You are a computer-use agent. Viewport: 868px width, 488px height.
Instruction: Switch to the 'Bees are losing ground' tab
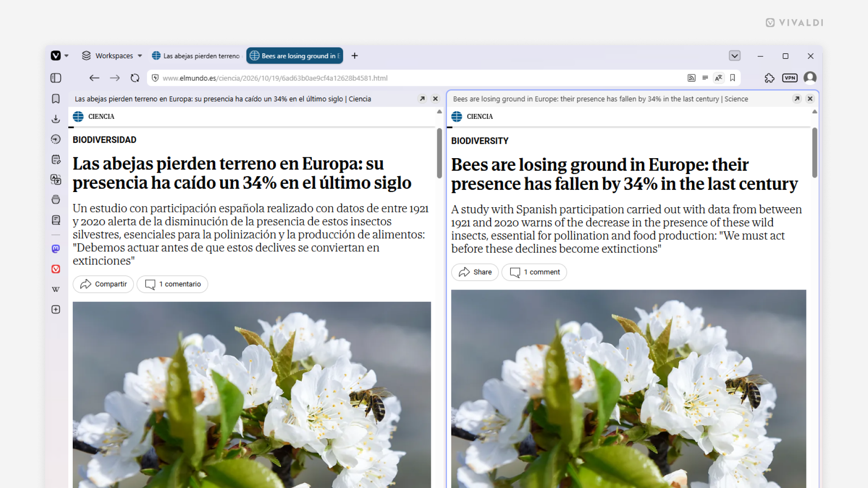[295, 56]
